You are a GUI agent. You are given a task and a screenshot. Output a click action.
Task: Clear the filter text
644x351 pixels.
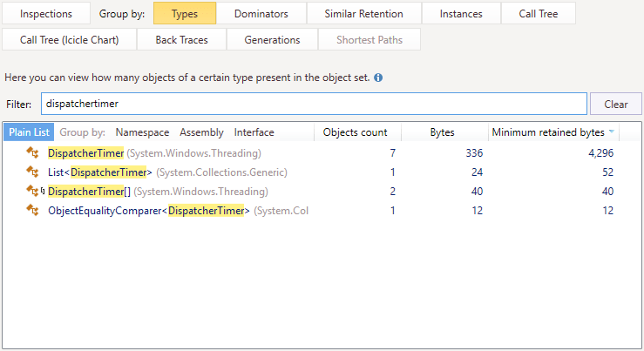(615, 105)
